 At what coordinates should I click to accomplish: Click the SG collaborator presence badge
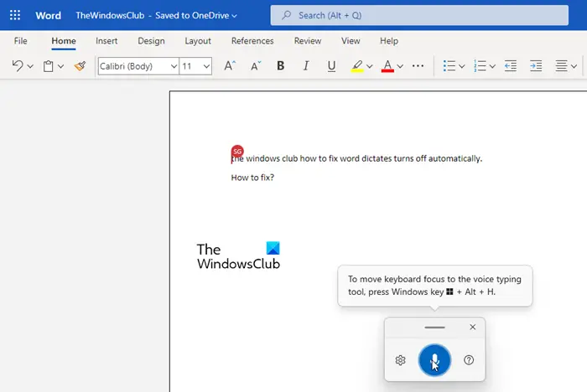tap(237, 152)
